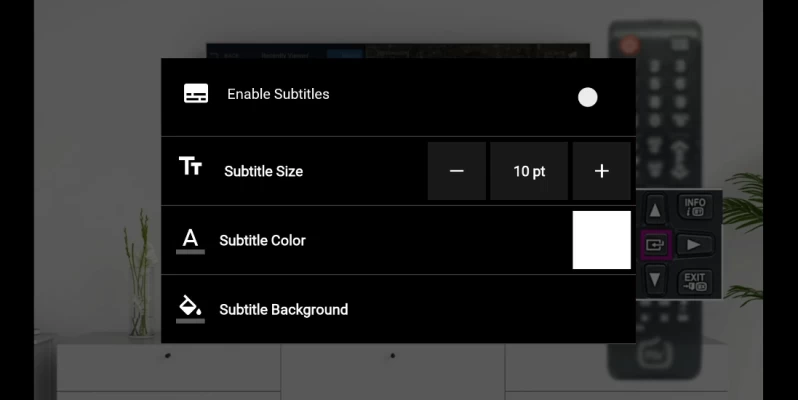Screen dimensions: 798x400
Task: Click the EXIT button on the remote
Action: coord(695,282)
